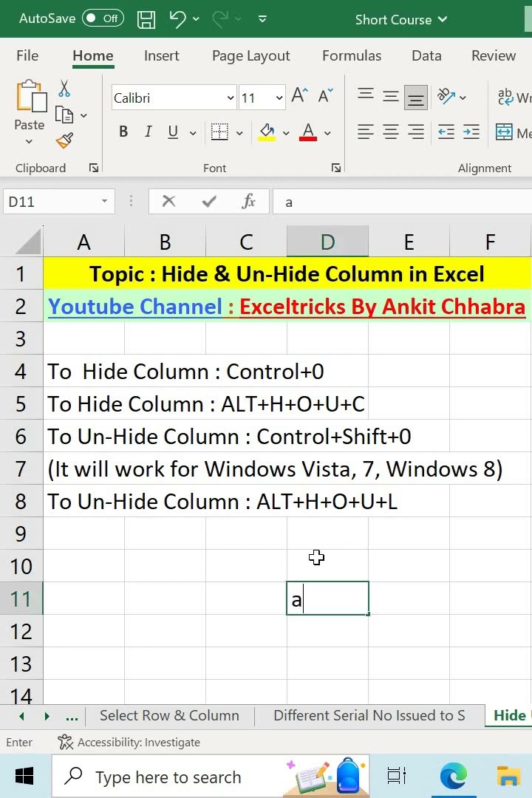
Task: Toggle the AutoSave switch
Action: point(103,18)
